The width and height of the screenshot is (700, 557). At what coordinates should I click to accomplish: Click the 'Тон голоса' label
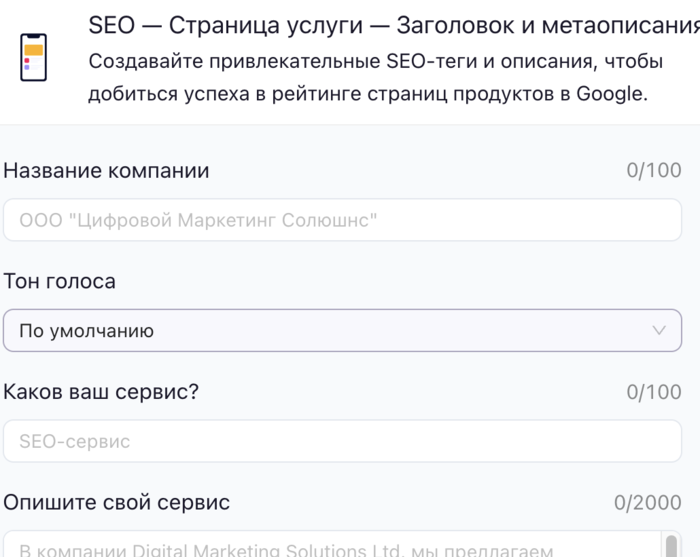(x=60, y=281)
